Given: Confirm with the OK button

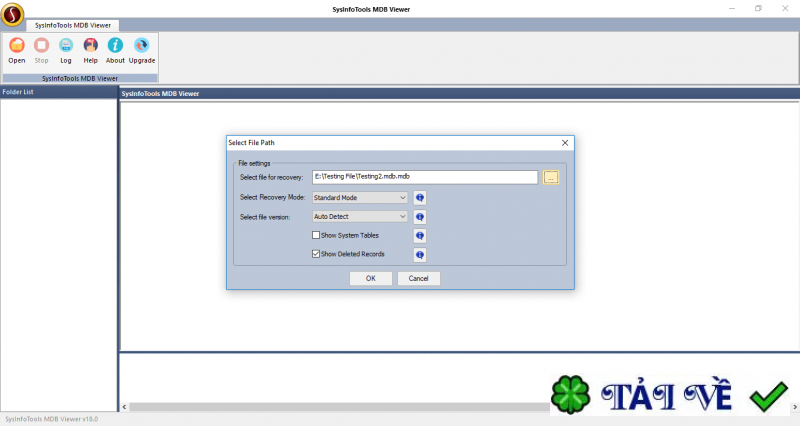Looking at the screenshot, I should pyautogui.click(x=370, y=279).
